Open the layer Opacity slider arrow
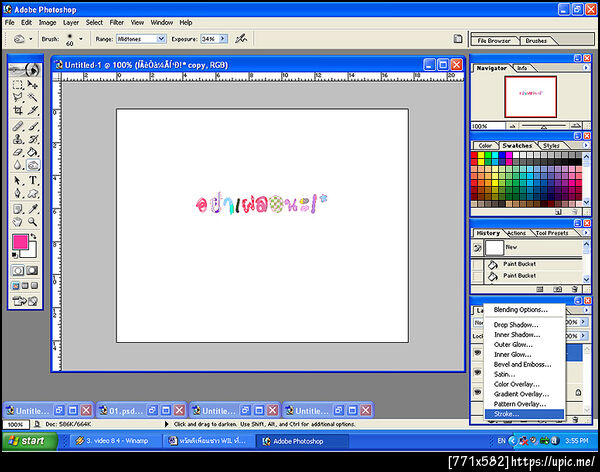The image size is (600, 472). (583, 322)
